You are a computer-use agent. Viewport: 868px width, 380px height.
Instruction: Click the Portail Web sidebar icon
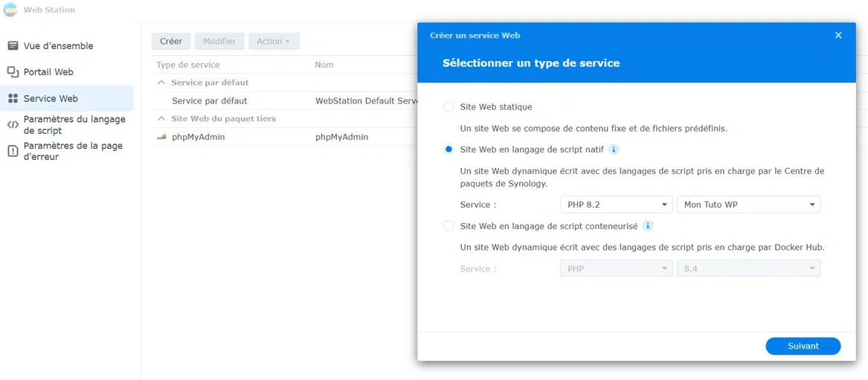pos(13,72)
